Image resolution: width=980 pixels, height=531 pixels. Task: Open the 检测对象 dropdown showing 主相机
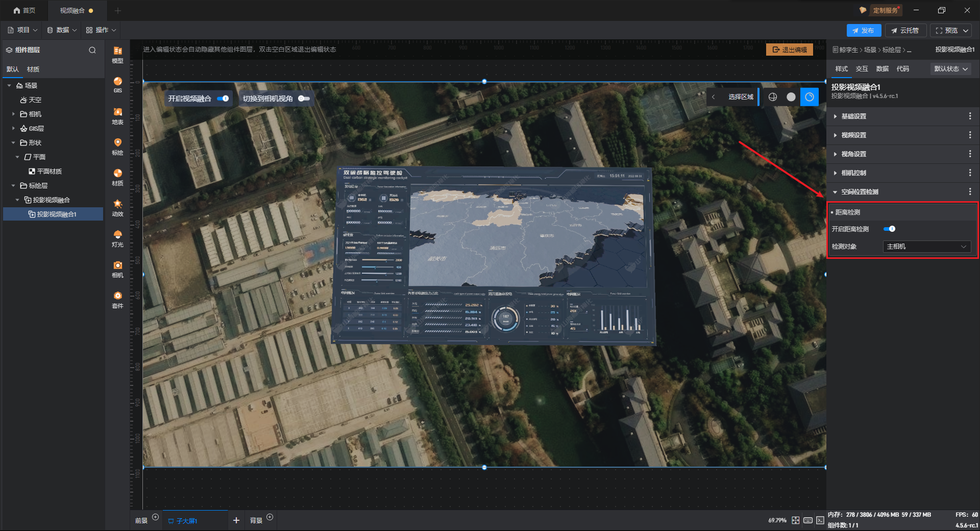tap(926, 247)
